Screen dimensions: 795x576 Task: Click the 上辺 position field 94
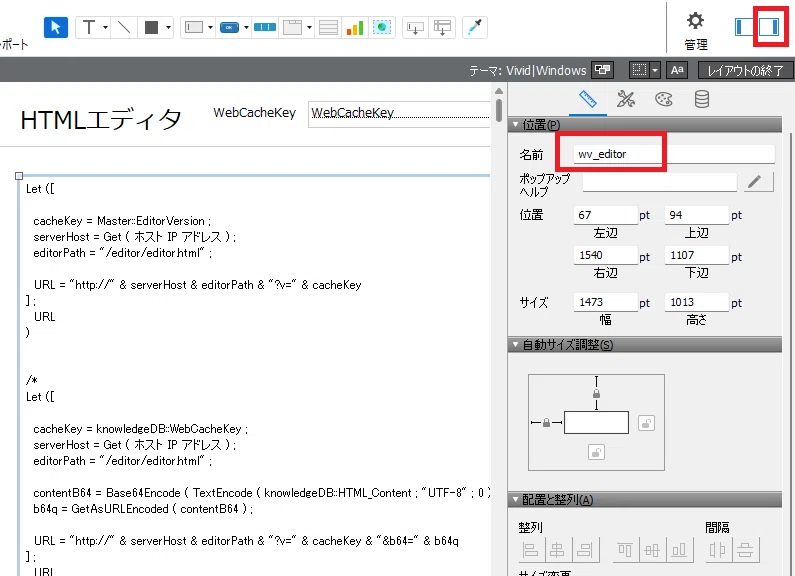point(697,215)
